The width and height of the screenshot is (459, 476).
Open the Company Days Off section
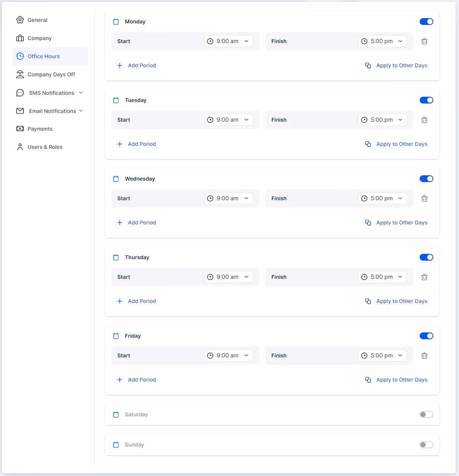pos(50,74)
